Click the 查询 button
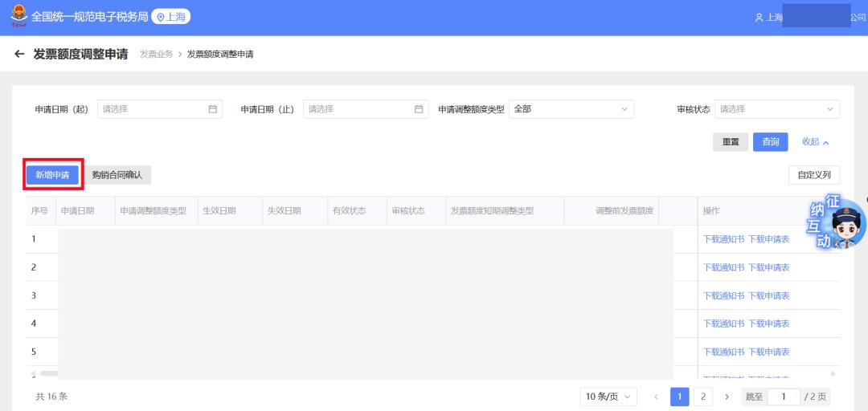 coord(770,142)
